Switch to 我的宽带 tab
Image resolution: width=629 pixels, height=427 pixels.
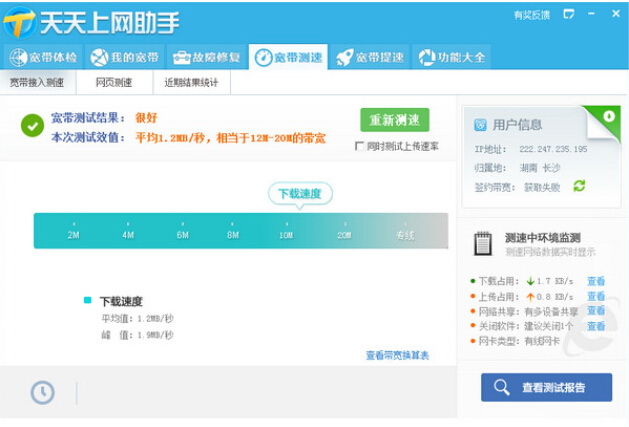click(124, 57)
